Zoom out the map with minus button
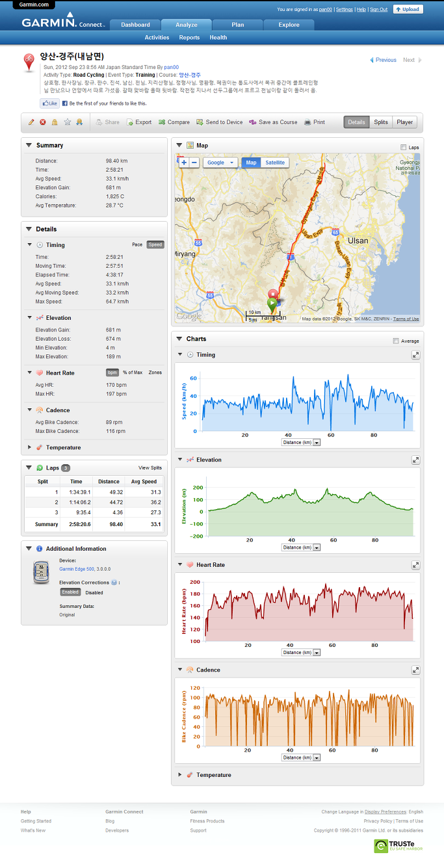The width and height of the screenshot is (444, 868). coord(194,163)
